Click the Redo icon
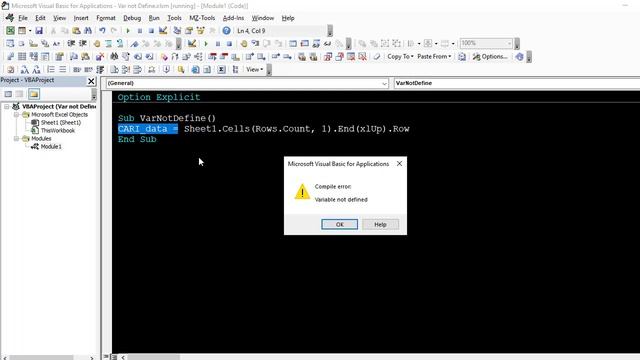Viewport: 640px width, 360px height. 114,31
